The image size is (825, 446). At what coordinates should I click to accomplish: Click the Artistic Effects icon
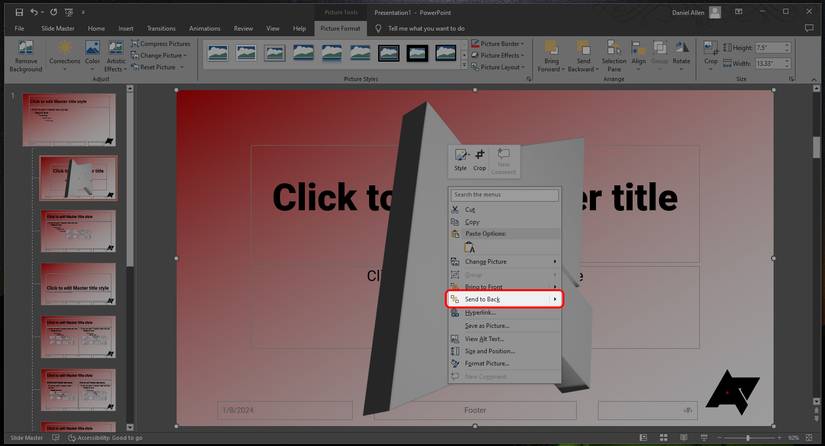(117, 52)
